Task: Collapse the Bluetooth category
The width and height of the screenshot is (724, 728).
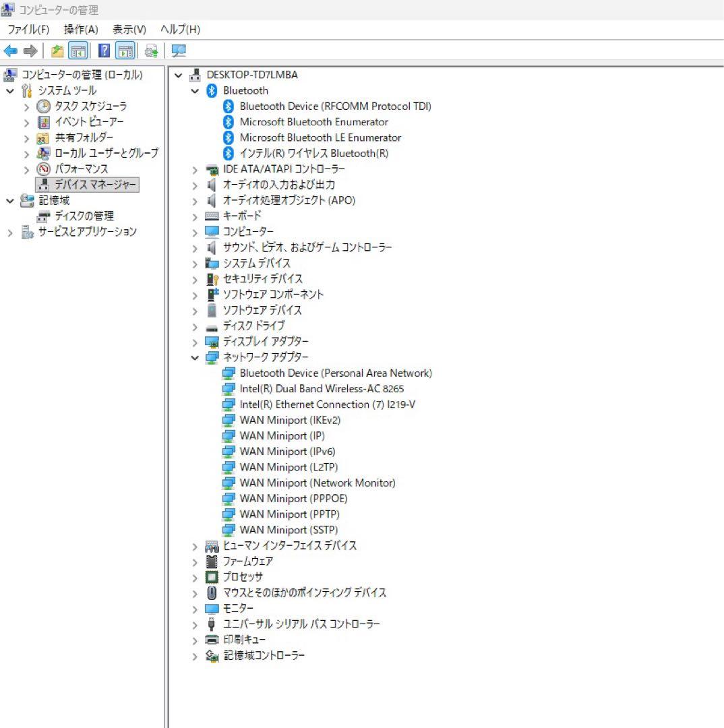Action: tap(195, 91)
